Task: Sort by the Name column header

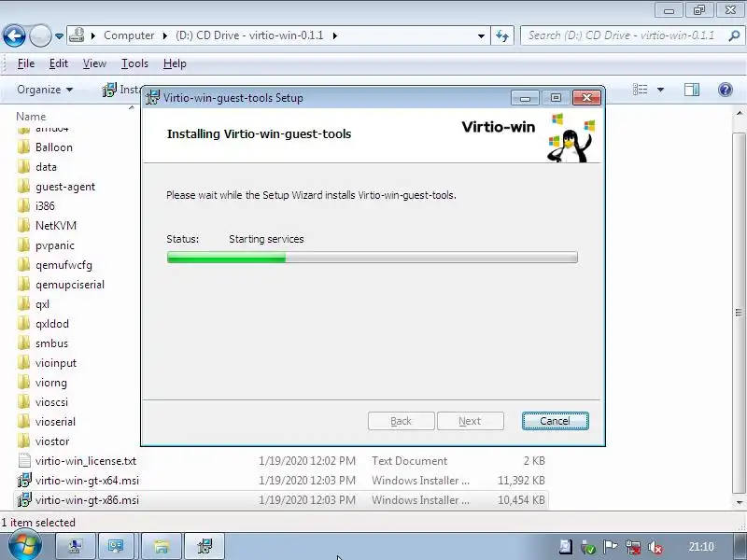Action: pyautogui.click(x=31, y=116)
